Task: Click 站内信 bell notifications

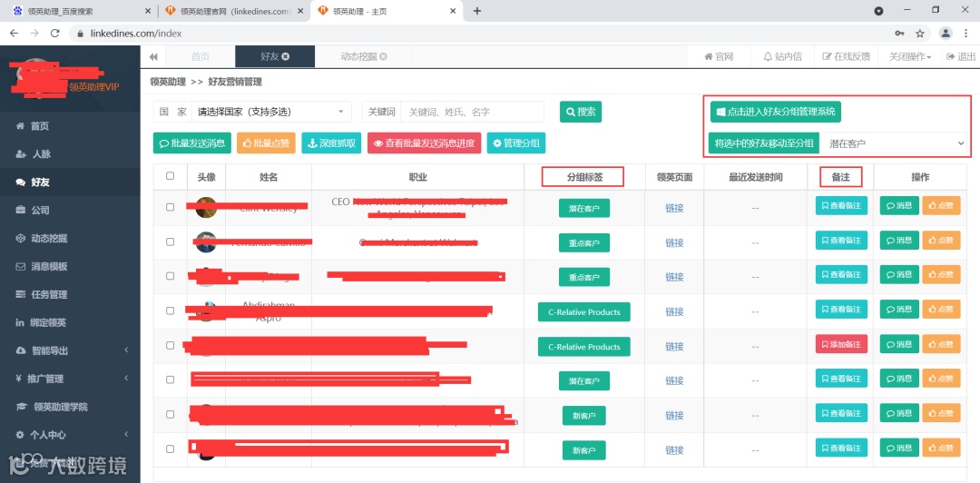Action: [x=782, y=56]
